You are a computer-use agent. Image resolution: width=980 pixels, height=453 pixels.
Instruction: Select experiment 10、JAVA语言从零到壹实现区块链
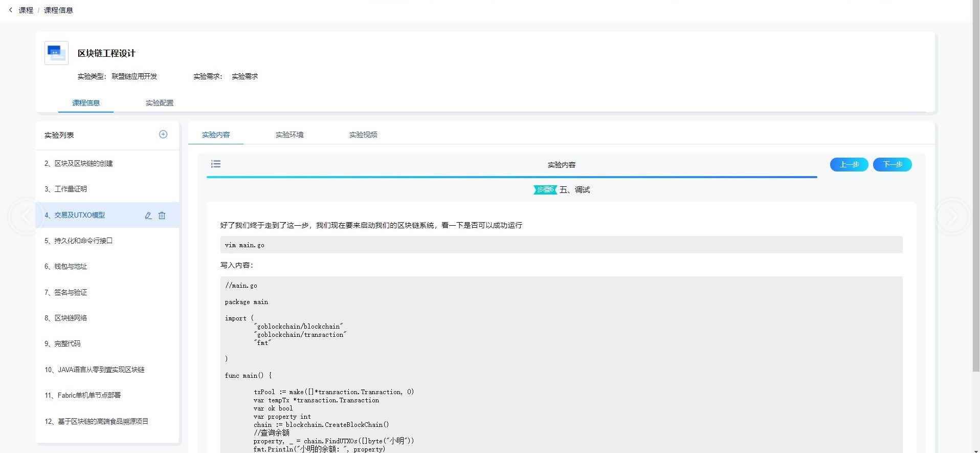(x=107, y=370)
